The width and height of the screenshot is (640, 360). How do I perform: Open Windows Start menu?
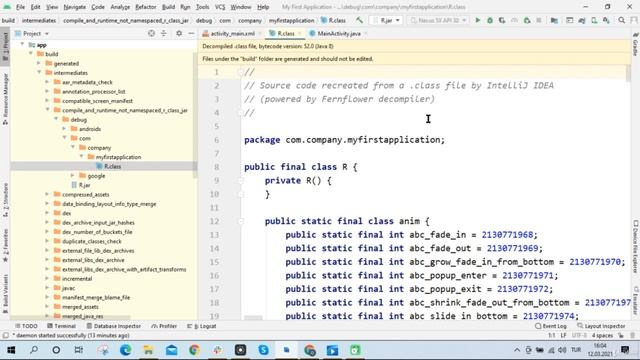(x=11, y=350)
